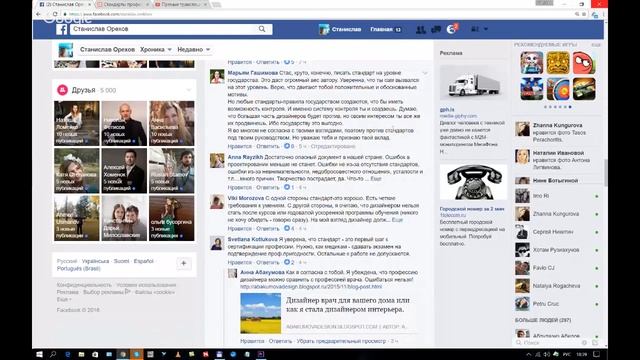
Task: Open Конфиденциальность footer link
Action: pos(84,285)
